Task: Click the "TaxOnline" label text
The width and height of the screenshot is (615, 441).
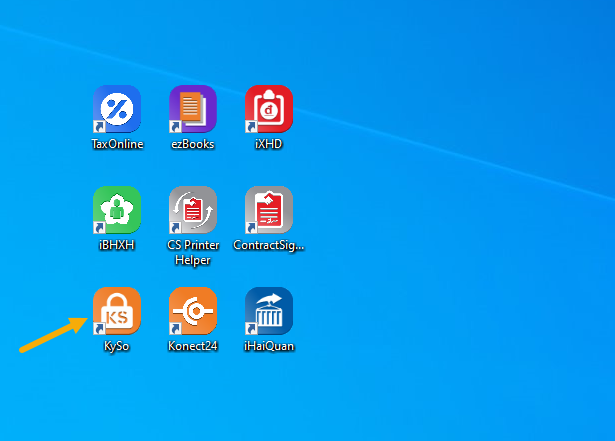Action: point(117,144)
